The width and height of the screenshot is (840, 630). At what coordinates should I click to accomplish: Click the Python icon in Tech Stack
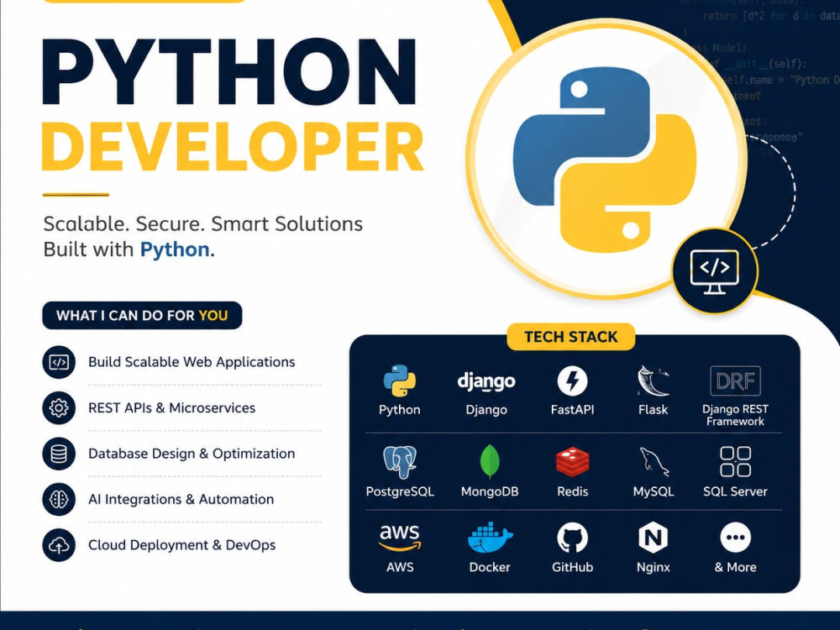point(400,381)
